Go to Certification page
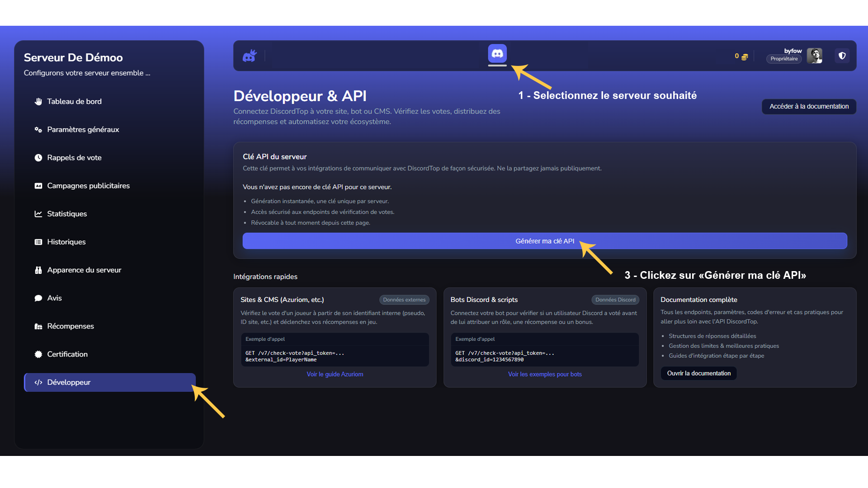868x488 pixels. [x=67, y=354]
